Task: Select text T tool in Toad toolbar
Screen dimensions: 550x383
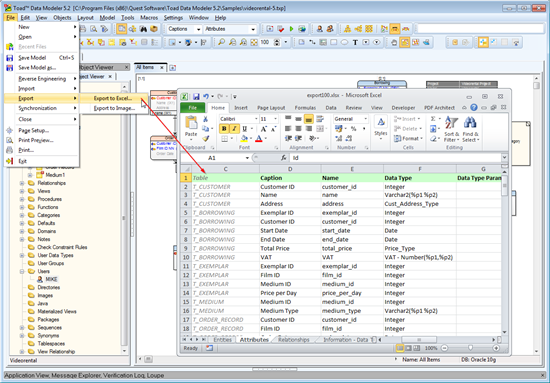Action: pyautogui.click(x=355, y=42)
